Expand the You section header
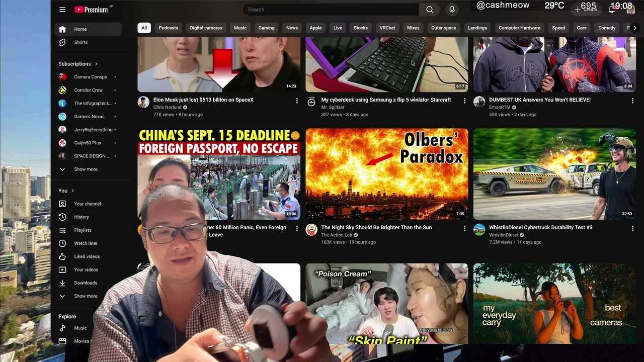Image resolution: width=644 pixels, height=362 pixels. (66, 191)
